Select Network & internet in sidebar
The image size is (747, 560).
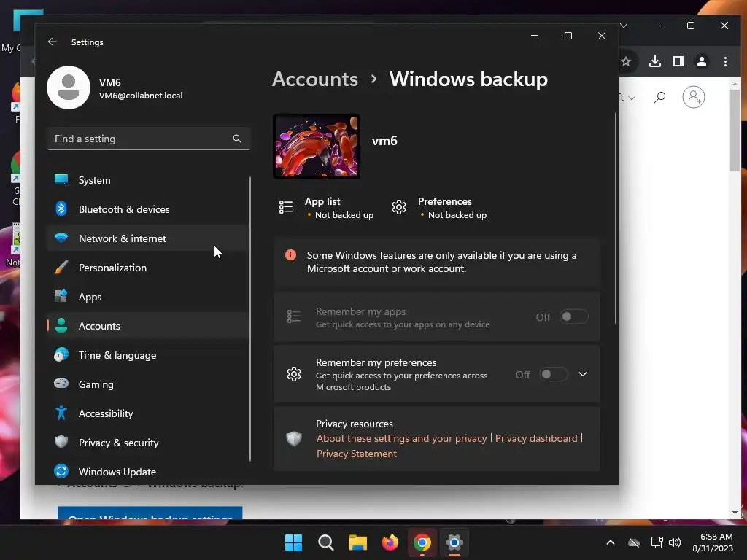(147, 238)
